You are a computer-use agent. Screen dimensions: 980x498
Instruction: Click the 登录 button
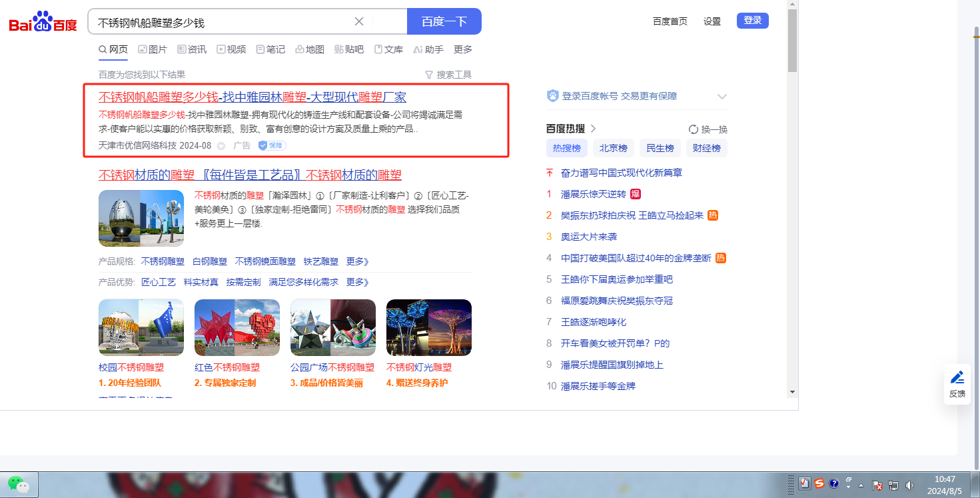click(x=753, y=21)
